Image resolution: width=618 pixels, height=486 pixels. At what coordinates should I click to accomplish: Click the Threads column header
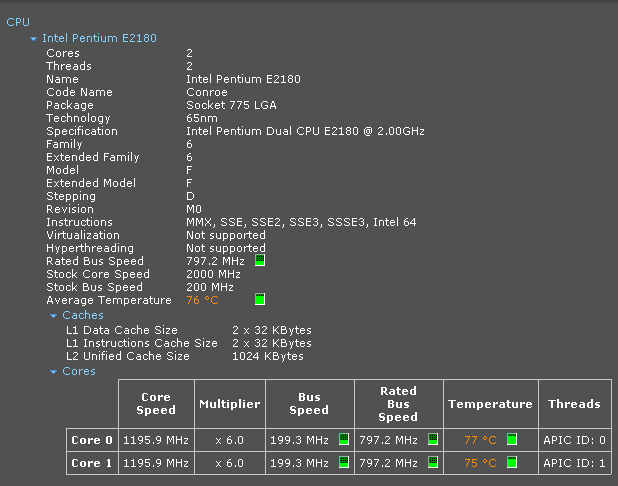click(x=575, y=404)
